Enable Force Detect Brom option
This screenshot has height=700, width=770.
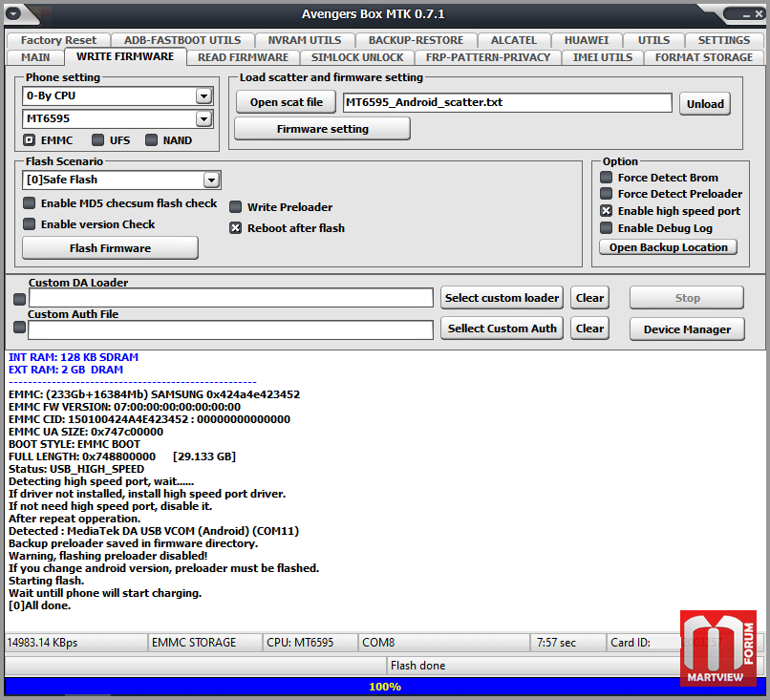point(607,178)
